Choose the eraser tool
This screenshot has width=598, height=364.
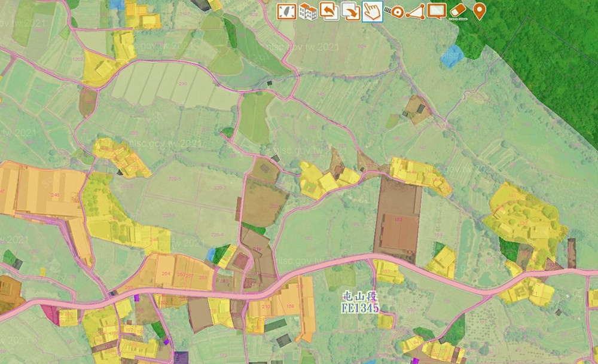click(x=457, y=11)
